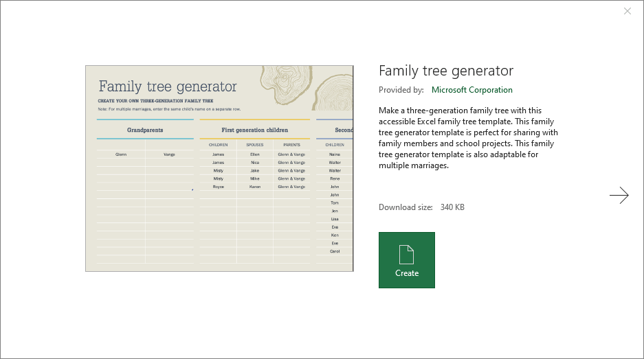Click the Family tree generator preview thumbnail
The width and height of the screenshot is (644, 359).
click(219, 168)
